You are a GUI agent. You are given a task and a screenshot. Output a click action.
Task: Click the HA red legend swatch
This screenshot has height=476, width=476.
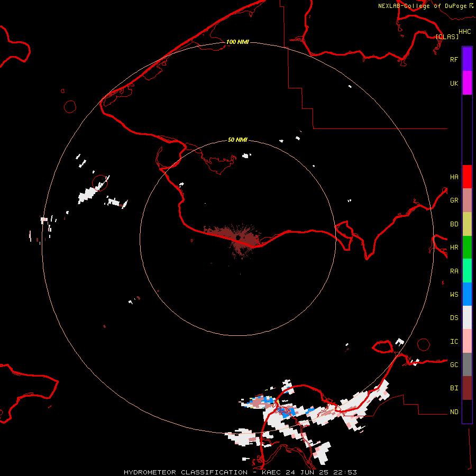(x=467, y=177)
